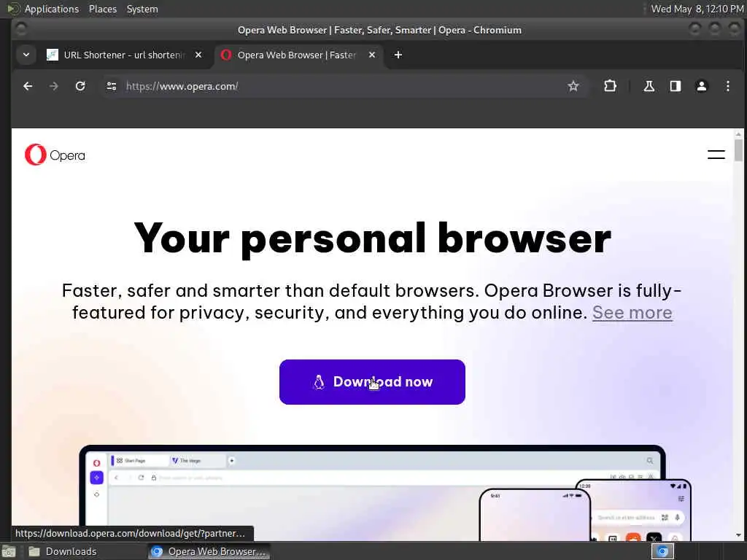747x560 pixels.
Task: Open the Chromium three-dot menu
Action: click(727, 86)
